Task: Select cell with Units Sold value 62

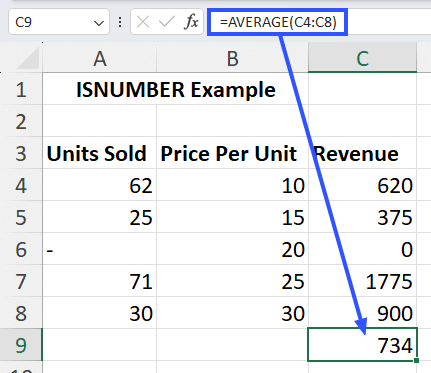Action: [100, 185]
